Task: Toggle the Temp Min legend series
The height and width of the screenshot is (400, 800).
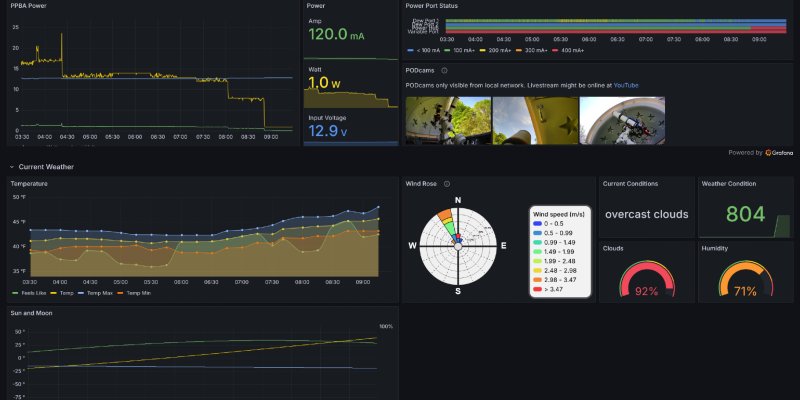Action: click(x=137, y=293)
